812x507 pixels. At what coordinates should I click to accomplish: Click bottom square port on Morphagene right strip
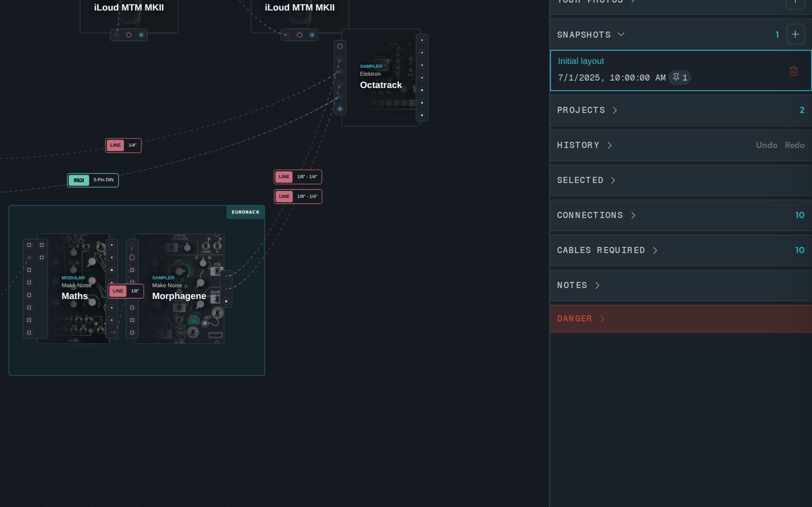click(226, 301)
